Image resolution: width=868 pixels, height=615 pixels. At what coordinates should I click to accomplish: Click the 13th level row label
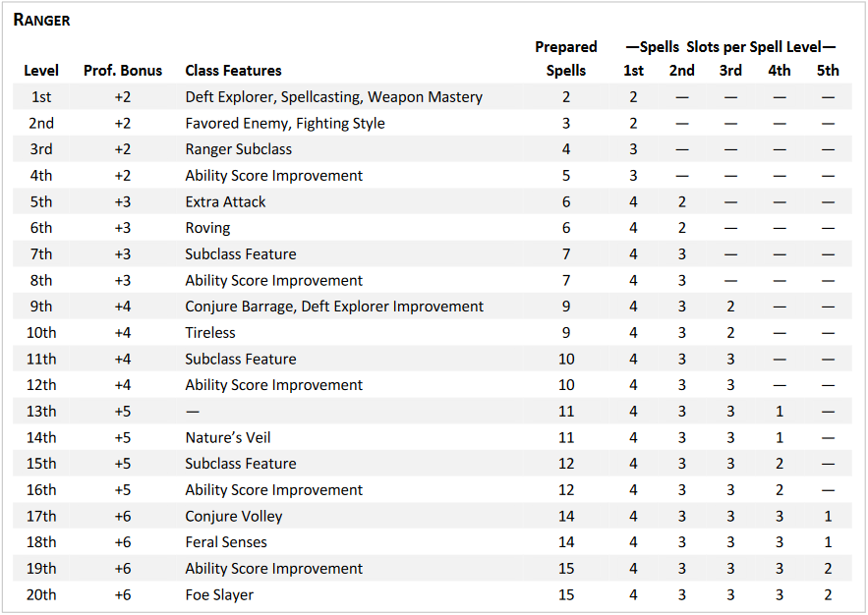click(x=41, y=412)
